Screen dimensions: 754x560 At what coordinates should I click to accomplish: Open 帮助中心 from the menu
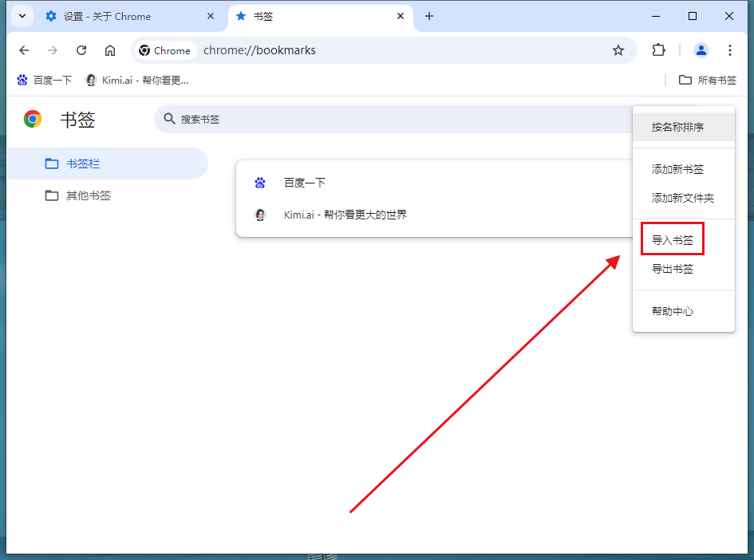point(683,311)
